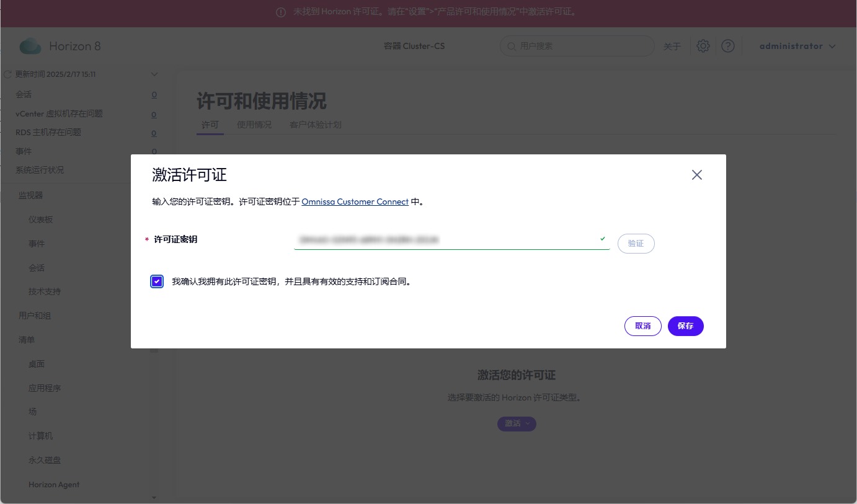Expand the administrator user dropdown
Screen dimensions: 857x504
click(x=832, y=46)
